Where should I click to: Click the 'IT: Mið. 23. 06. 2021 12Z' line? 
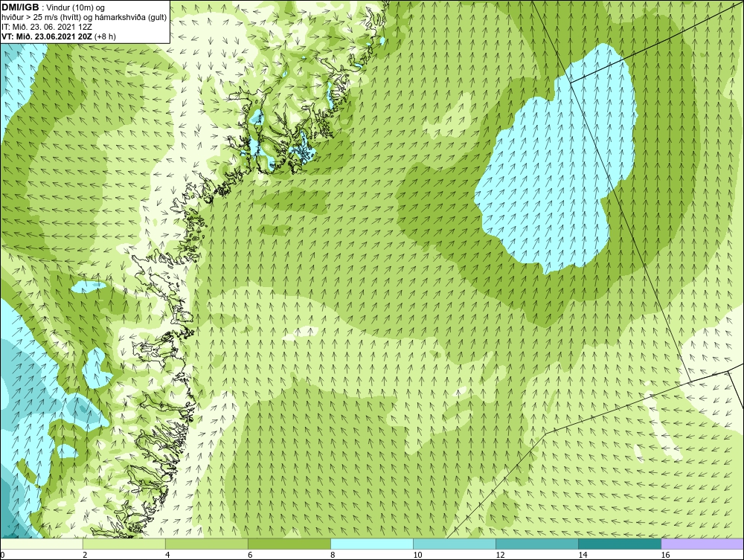(x=47, y=27)
